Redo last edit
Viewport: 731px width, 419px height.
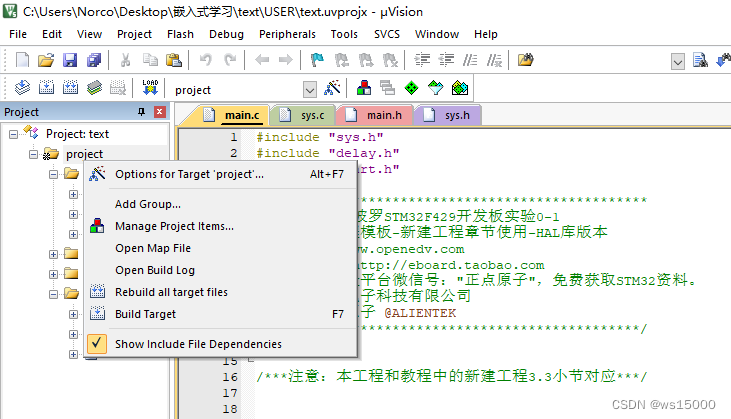[x=230, y=60]
